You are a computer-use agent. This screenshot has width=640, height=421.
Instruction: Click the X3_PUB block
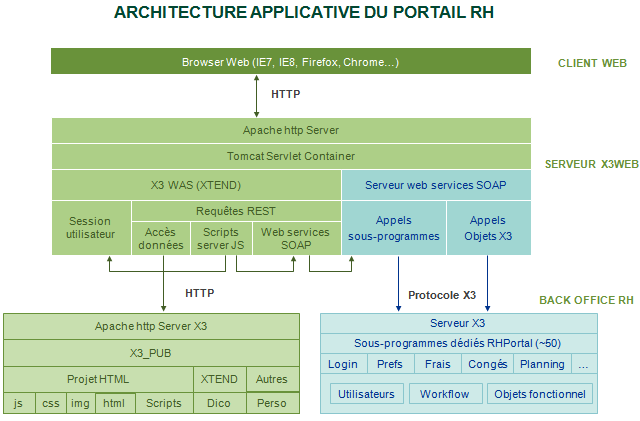151,353
